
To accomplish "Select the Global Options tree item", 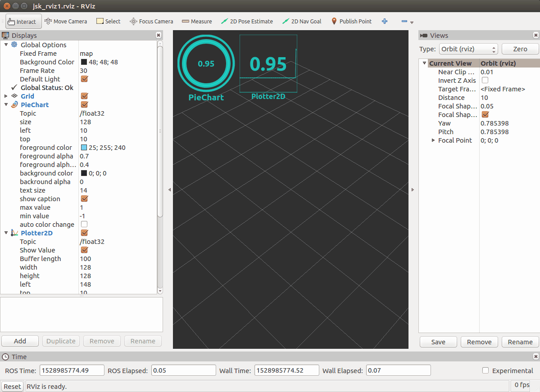I will [43, 45].
